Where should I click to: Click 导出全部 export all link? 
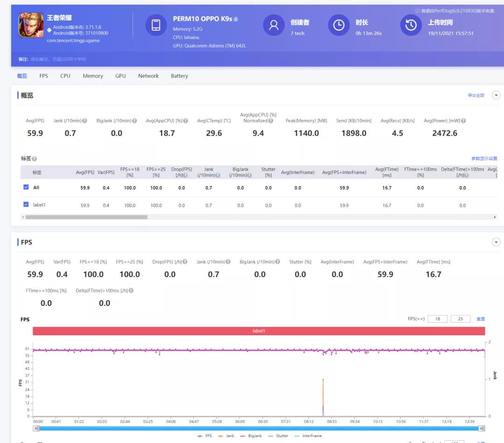pyautogui.click(x=476, y=96)
